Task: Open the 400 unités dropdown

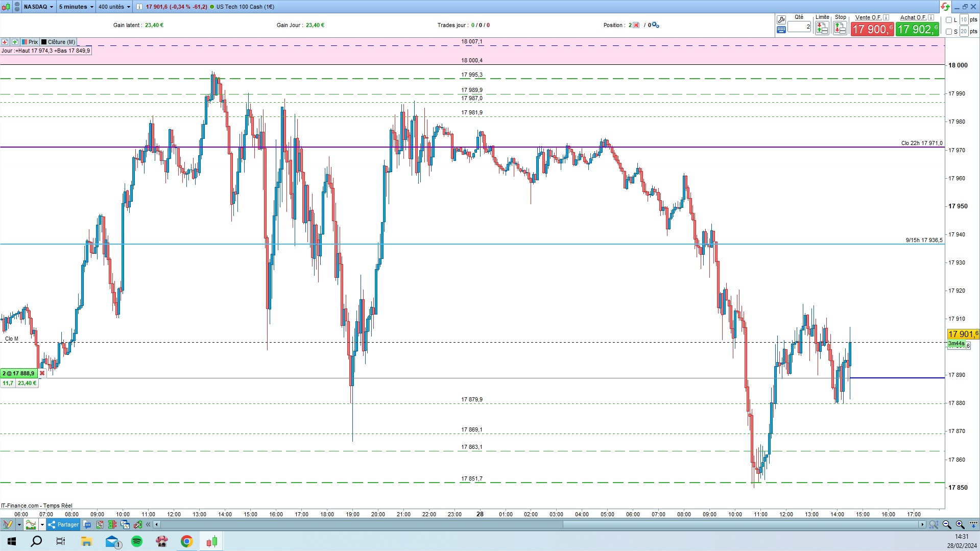Action: coord(114,7)
